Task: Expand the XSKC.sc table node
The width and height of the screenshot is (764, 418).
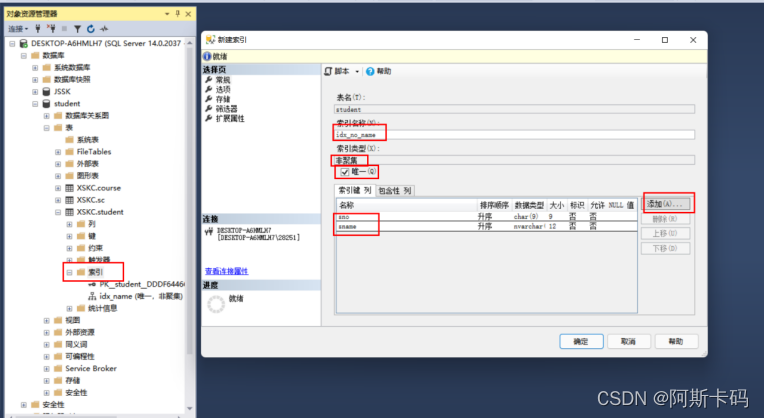Action: [x=58, y=200]
